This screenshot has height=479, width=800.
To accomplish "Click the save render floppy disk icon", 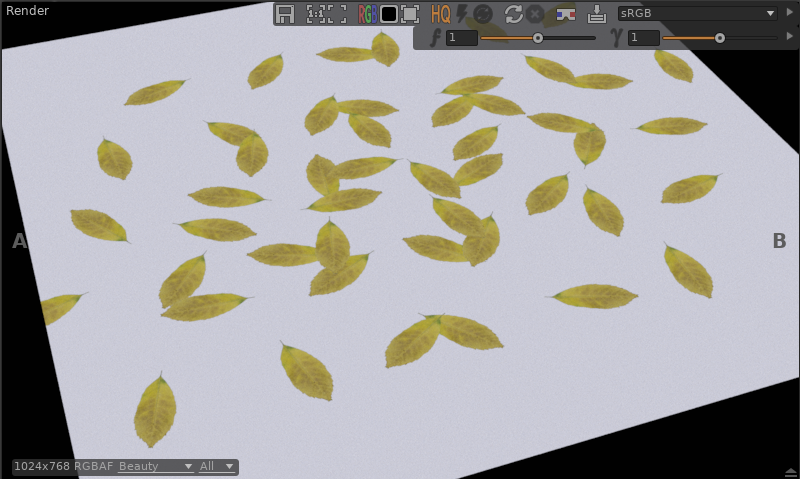I will [286, 14].
